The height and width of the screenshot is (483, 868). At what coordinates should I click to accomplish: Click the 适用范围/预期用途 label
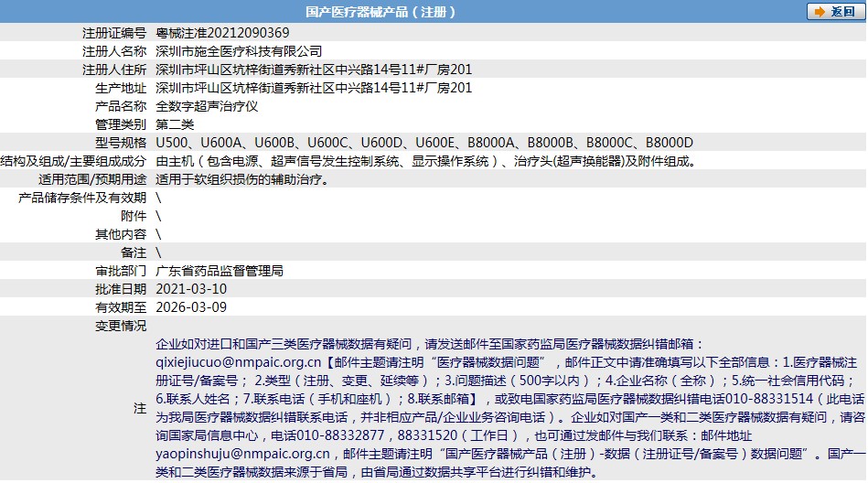[x=92, y=179]
